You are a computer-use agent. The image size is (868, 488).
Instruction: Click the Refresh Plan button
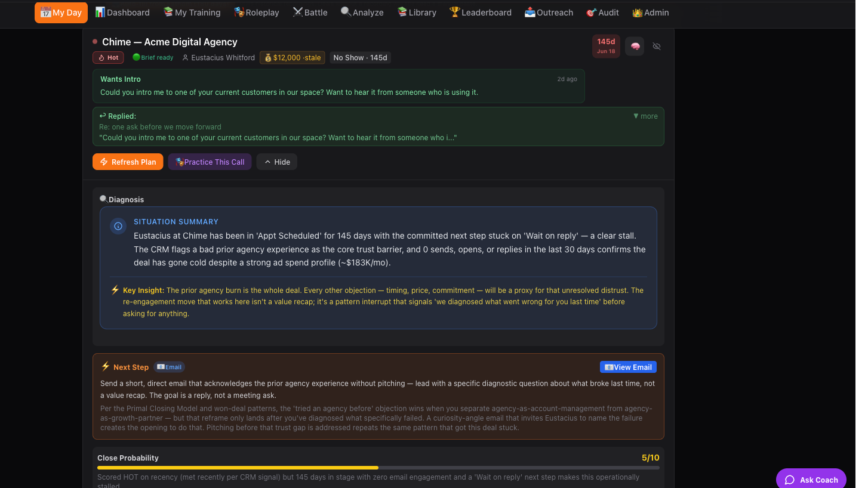click(x=128, y=162)
